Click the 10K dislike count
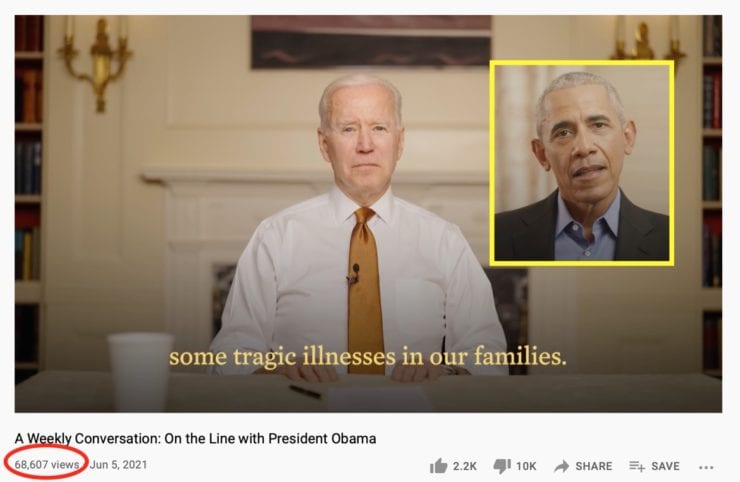The height and width of the screenshot is (482, 740). coord(526,466)
